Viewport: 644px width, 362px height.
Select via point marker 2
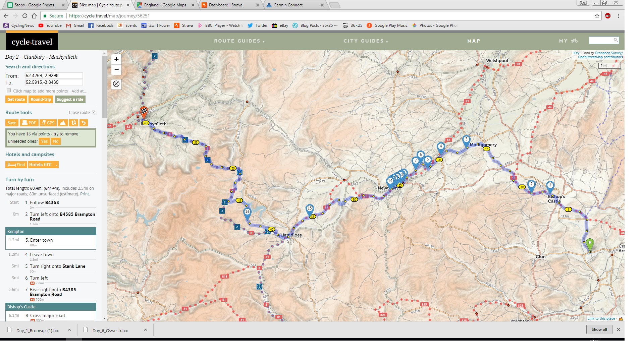531,186
